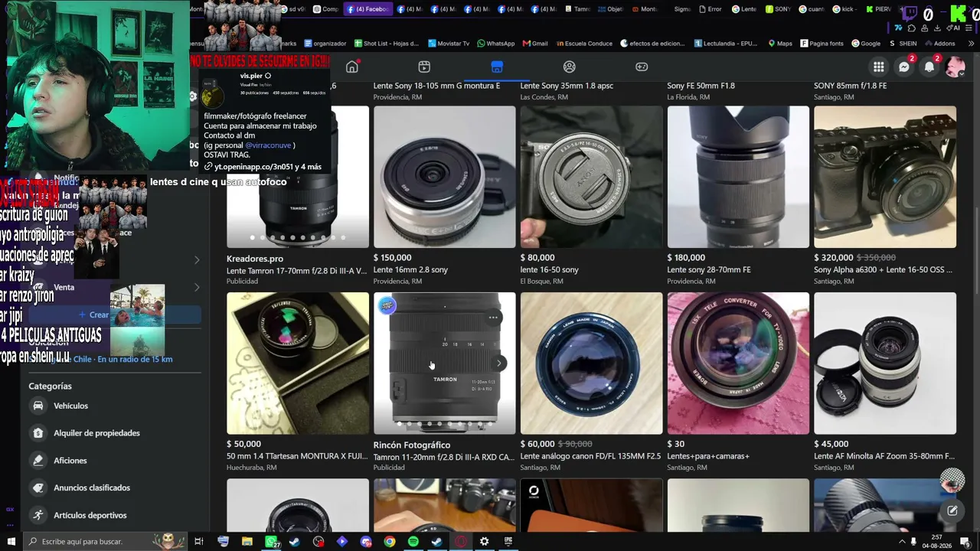Open File Explorer from taskbar
Viewport: 980px width, 551px height.
[247, 542]
